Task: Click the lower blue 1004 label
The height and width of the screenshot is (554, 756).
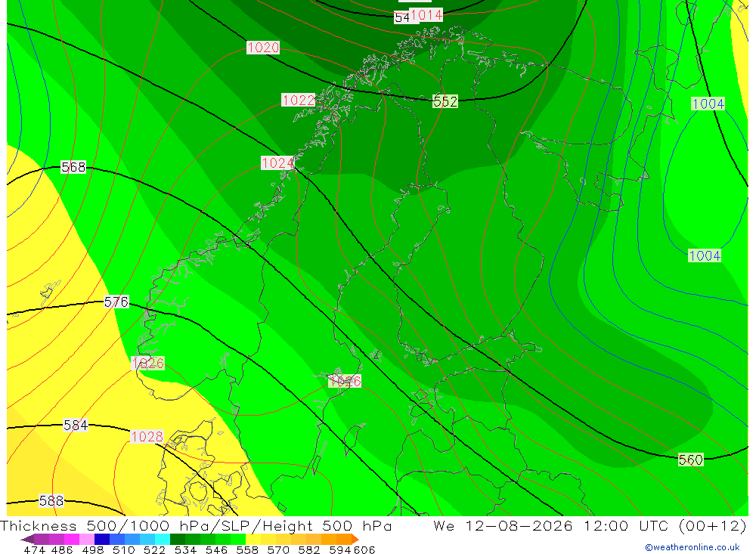Action: click(705, 255)
